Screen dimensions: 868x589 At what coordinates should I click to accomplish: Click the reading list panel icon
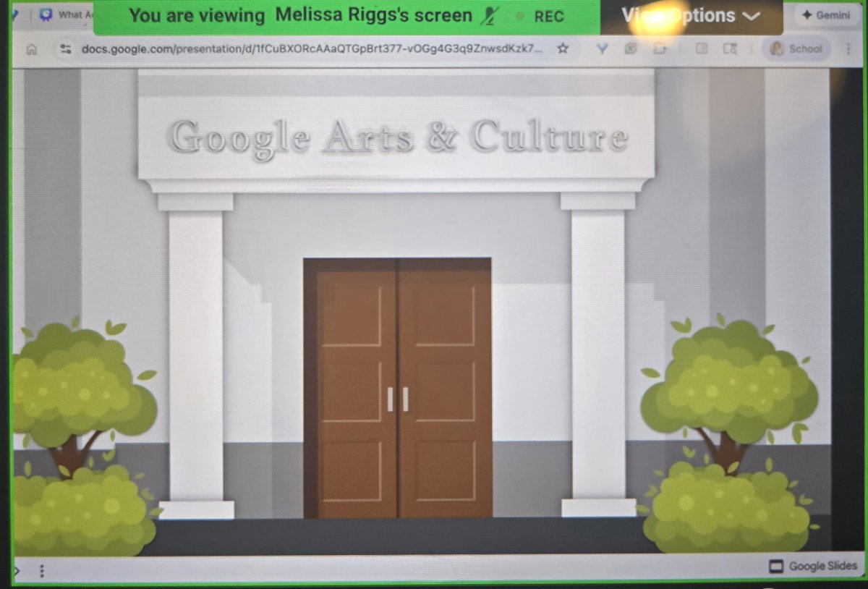pos(701,48)
